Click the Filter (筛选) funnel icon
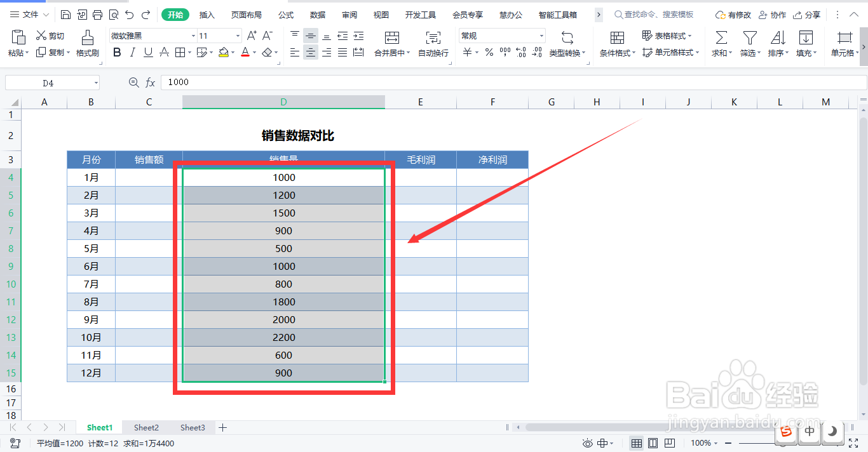Viewport: 868px width, 452px height. coord(750,38)
